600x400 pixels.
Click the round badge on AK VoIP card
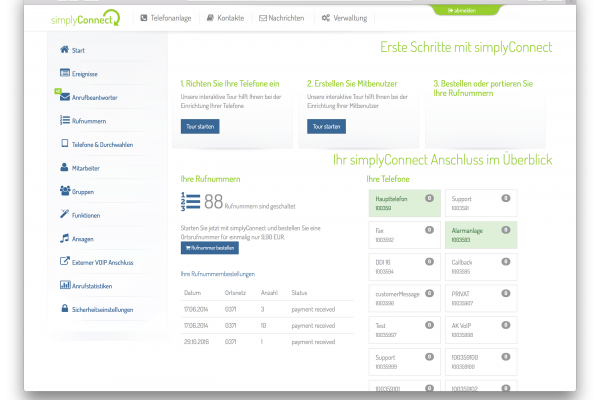505,325
